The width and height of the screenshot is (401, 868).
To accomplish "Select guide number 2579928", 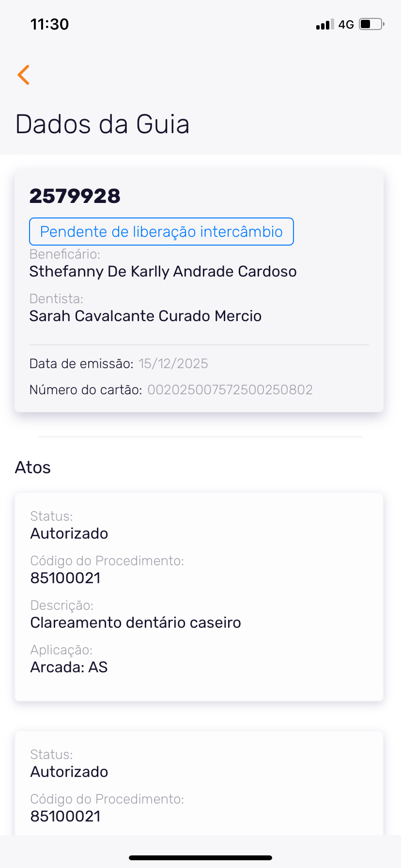I will pos(75,196).
